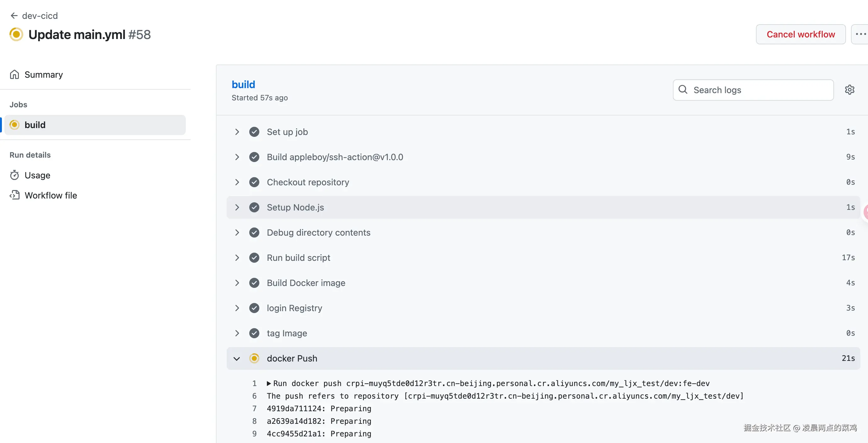The image size is (868, 443).
Task: Click the 'Checkout repository' step label
Action: [x=308, y=182]
